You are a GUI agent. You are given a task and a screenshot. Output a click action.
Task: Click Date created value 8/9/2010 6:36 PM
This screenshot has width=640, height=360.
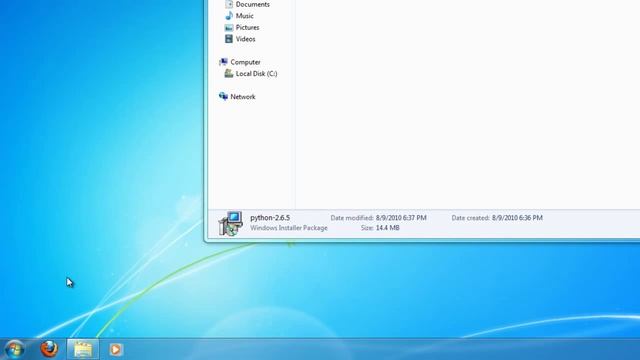[517, 218]
